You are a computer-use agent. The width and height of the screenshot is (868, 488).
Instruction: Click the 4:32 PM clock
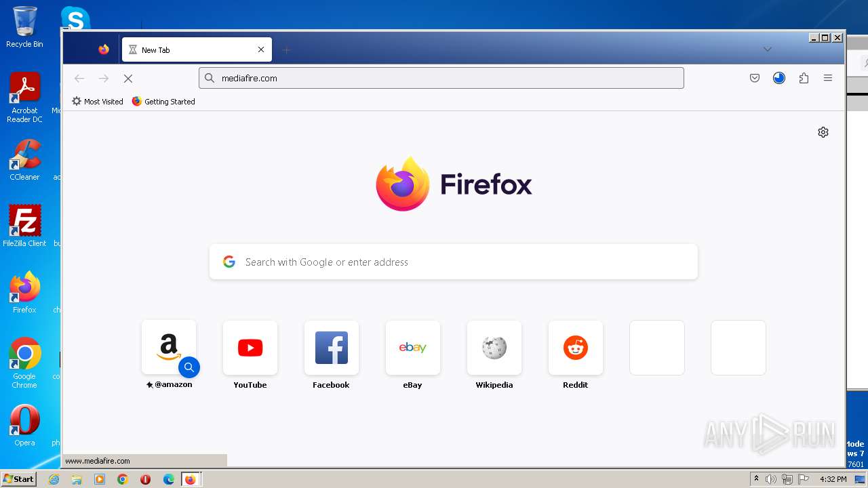tap(833, 479)
